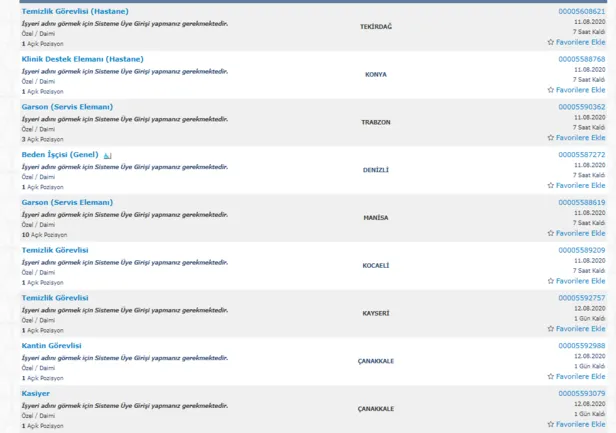Add Manisa Garson listing to favorites via star

[x=550, y=233]
